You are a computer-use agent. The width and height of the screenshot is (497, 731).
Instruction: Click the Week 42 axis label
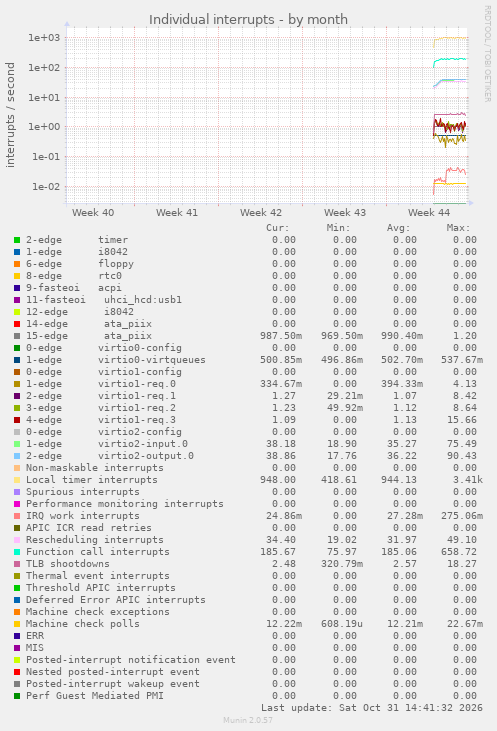261,213
